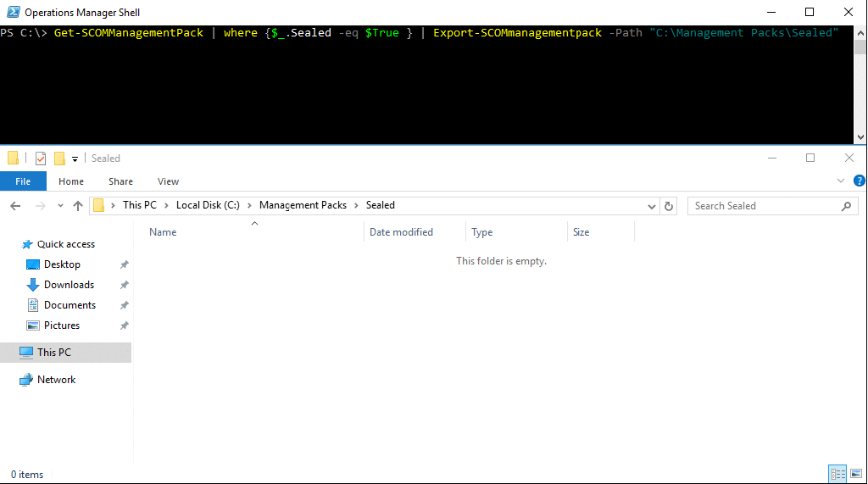
Task: Click the Operations Manager Shell title icon
Action: click(14, 12)
